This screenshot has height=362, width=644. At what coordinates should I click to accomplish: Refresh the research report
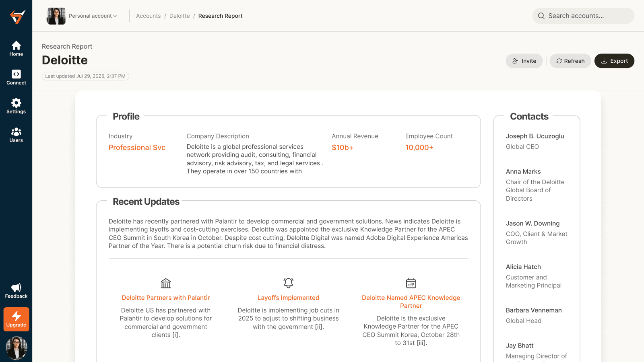click(570, 61)
